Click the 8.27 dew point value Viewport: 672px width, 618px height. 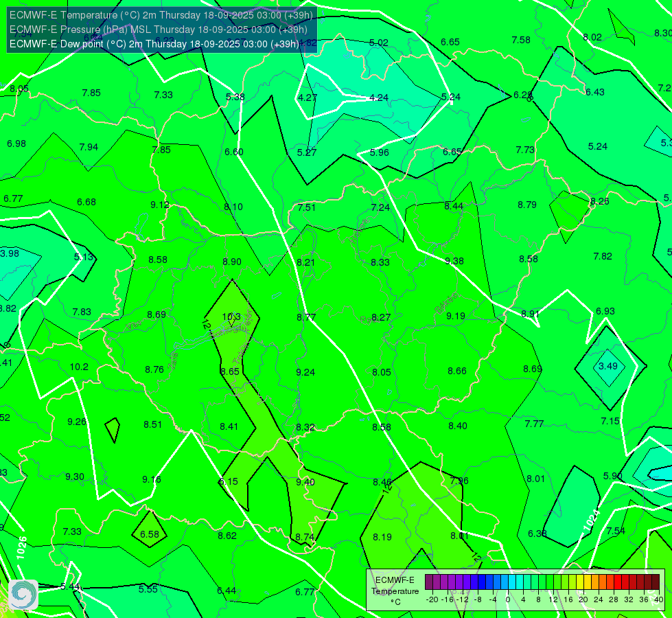(381, 317)
